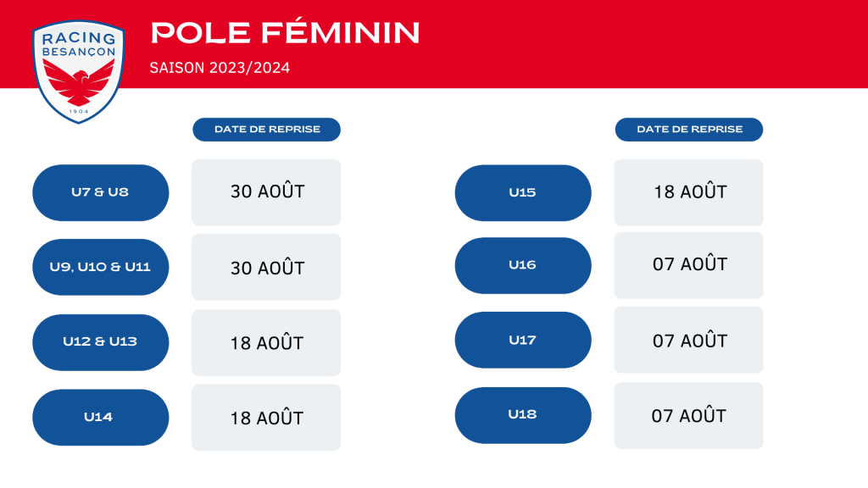Click the right DATE DE REPRISE header
The width and height of the screenshot is (868, 488).
(x=689, y=130)
